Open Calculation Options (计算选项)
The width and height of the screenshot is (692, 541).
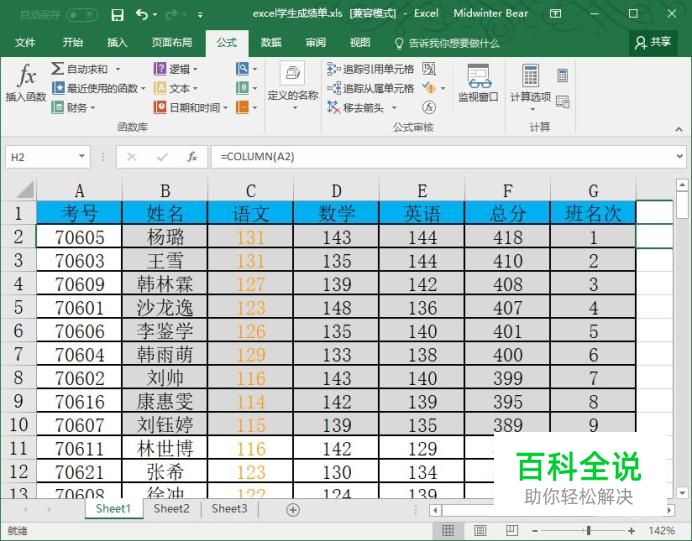[x=530, y=86]
